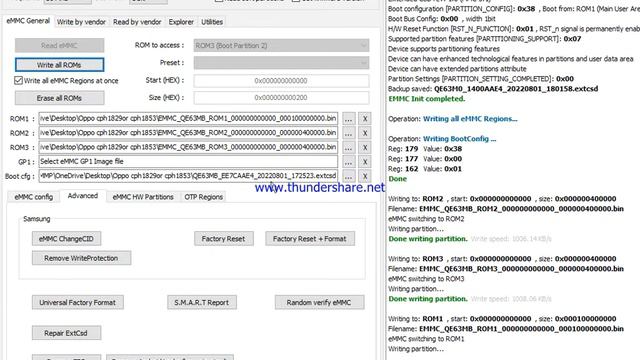Click 'Writing all eMMC Regions...' log text
The image size is (640, 360).
(x=470, y=119)
